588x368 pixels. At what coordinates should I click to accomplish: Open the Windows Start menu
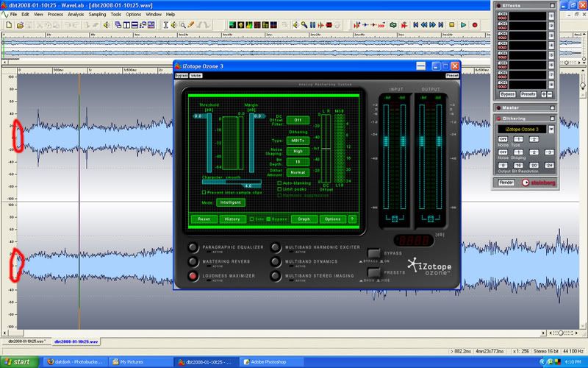coord(19,362)
